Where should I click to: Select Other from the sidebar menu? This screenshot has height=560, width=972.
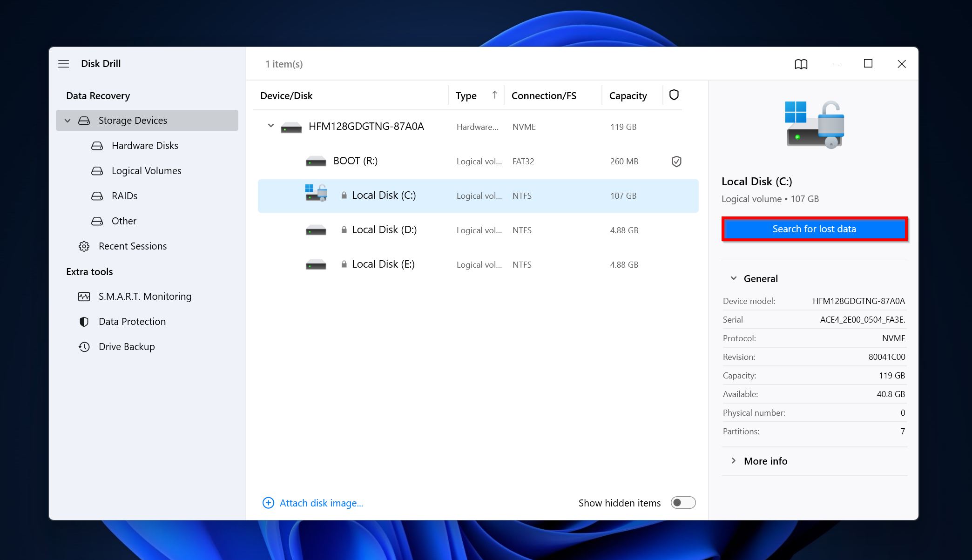[124, 221]
